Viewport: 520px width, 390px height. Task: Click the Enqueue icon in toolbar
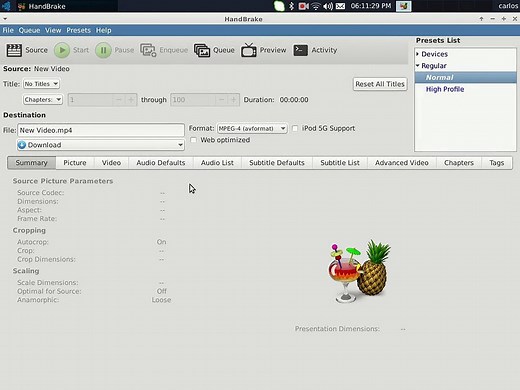[148, 50]
